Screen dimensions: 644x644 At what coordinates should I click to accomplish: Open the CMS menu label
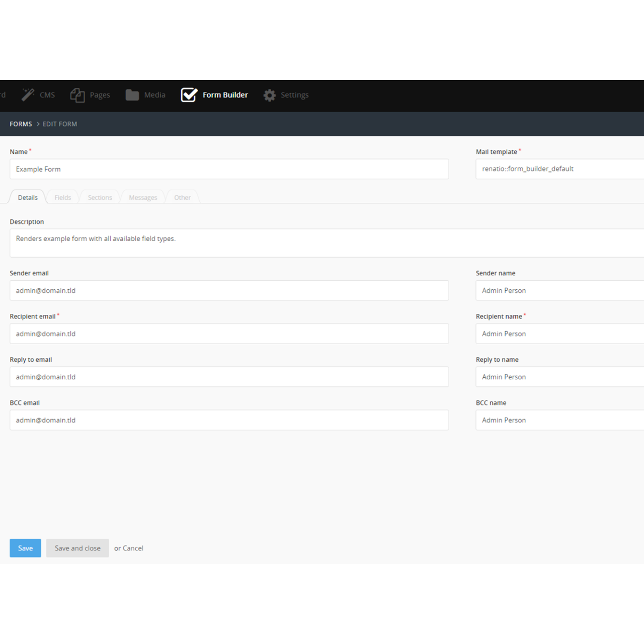pos(47,95)
